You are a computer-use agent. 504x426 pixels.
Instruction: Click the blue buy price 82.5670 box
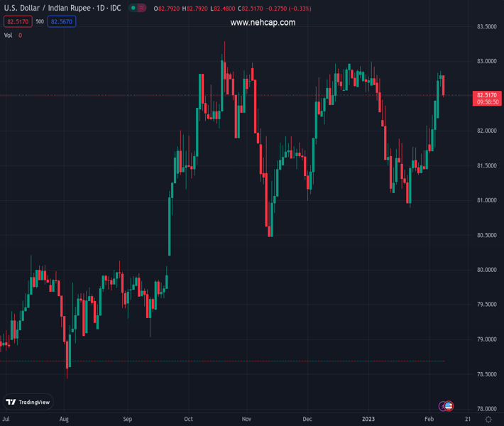click(62, 22)
